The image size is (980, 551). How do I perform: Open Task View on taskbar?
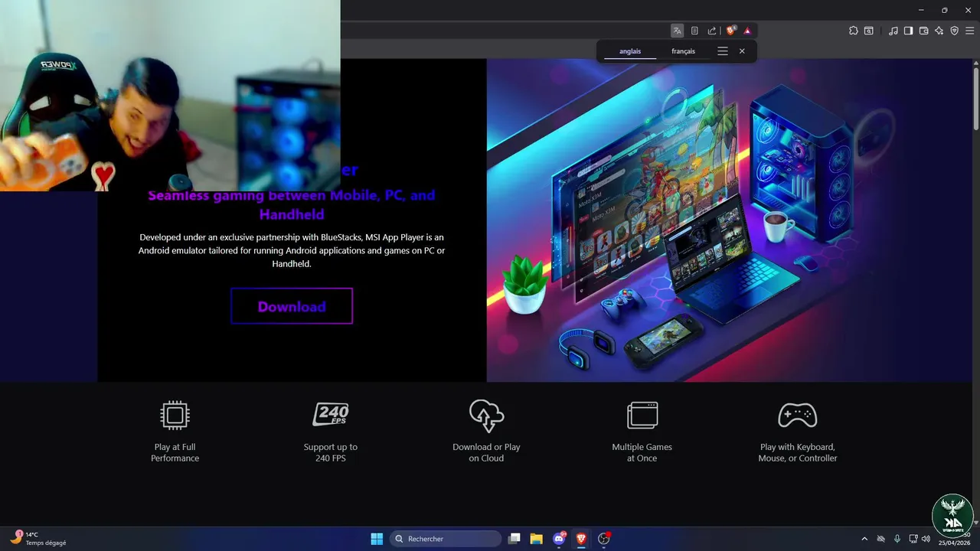click(514, 539)
